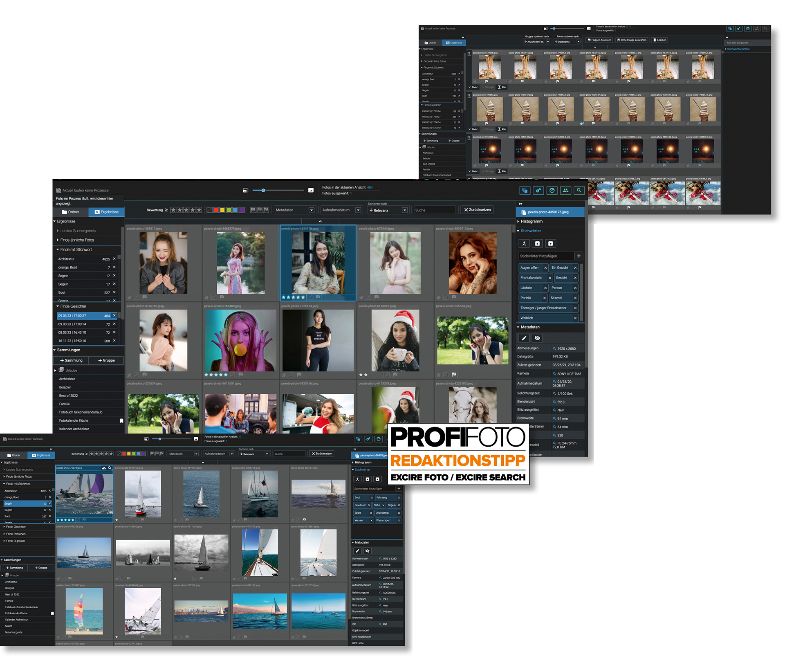The width and height of the screenshot is (785, 672).
Task: Set fifth star of Bewertung filter in middle window
Action: (x=199, y=210)
